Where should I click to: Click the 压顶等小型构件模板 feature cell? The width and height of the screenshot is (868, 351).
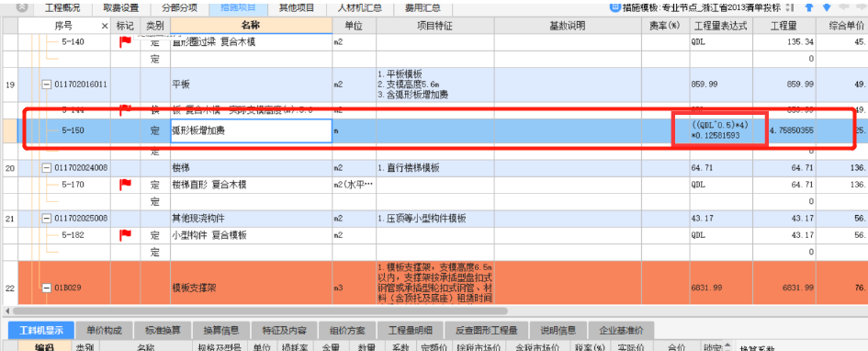[x=435, y=219]
